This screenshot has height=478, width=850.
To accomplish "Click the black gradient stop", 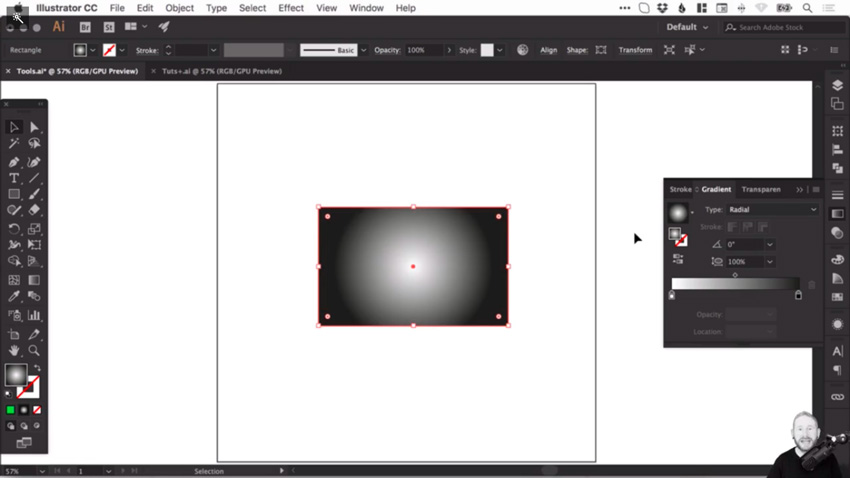I will (x=799, y=295).
